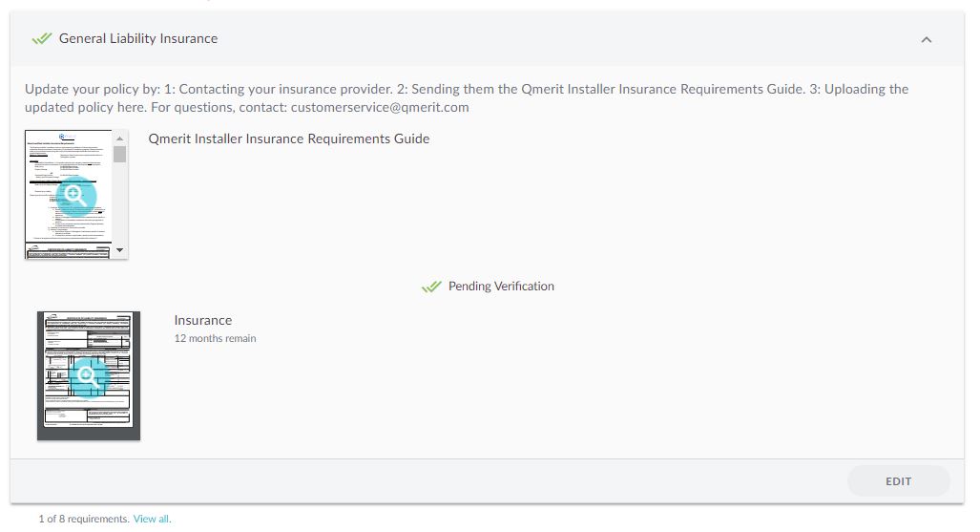Image resolution: width=980 pixels, height=532 pixels.
Task: Click the customerservice@qmerit.com email address
Action: pyautogui.click(x=380, y=107)
